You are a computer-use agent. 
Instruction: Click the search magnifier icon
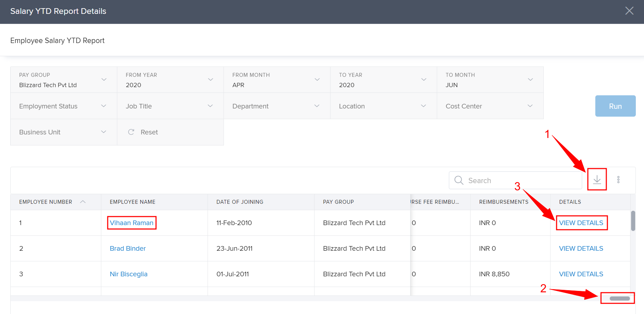click(459, 180)
